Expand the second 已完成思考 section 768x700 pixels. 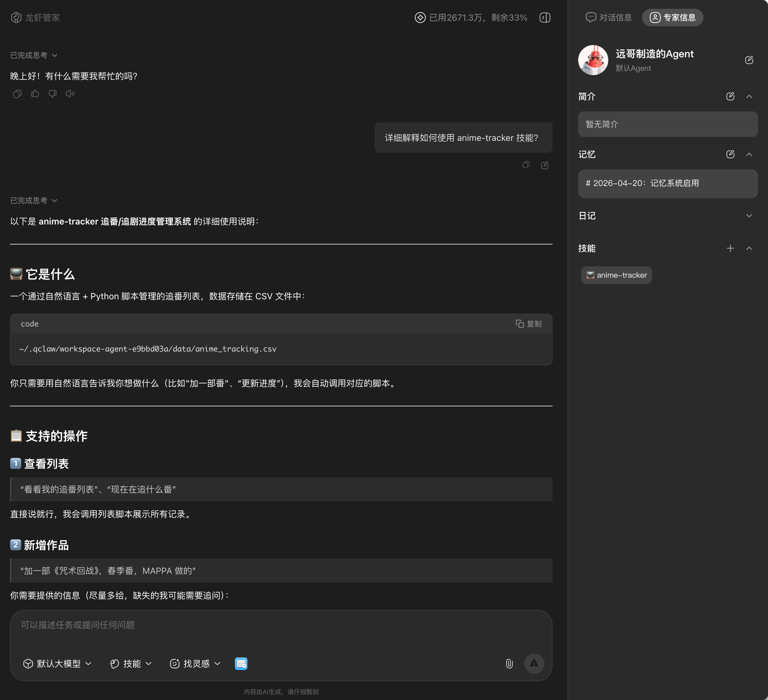(x=34, y=200)
